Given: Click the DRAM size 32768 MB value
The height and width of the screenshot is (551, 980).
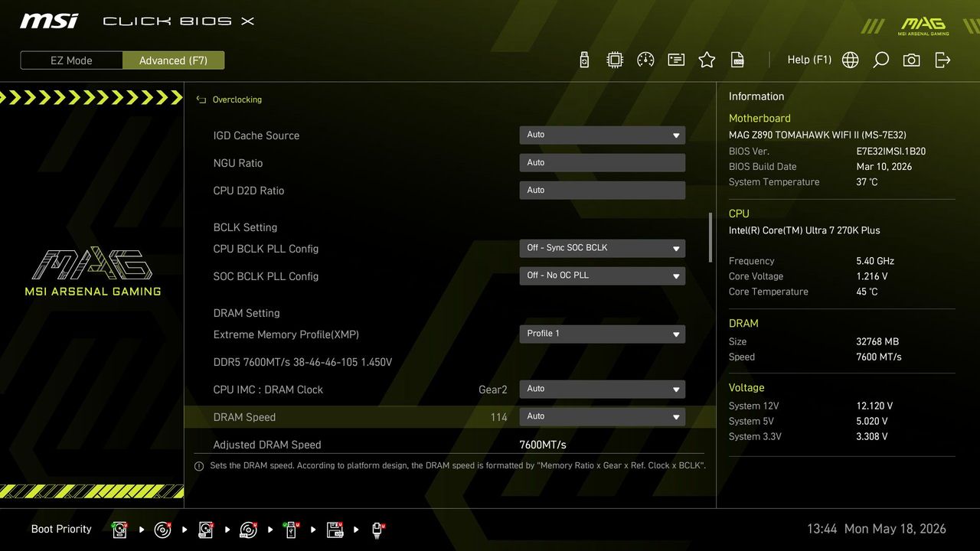Looking at the screenshot, I should 877,341.
